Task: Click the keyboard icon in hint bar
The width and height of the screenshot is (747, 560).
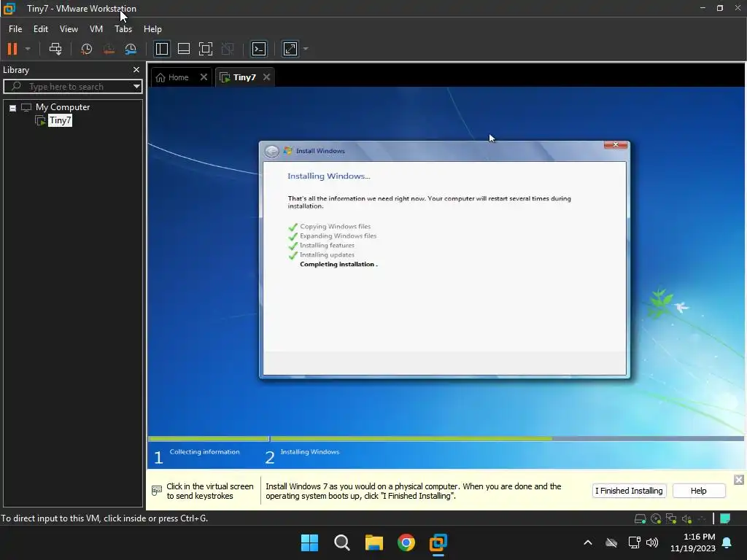Action: 157,491
